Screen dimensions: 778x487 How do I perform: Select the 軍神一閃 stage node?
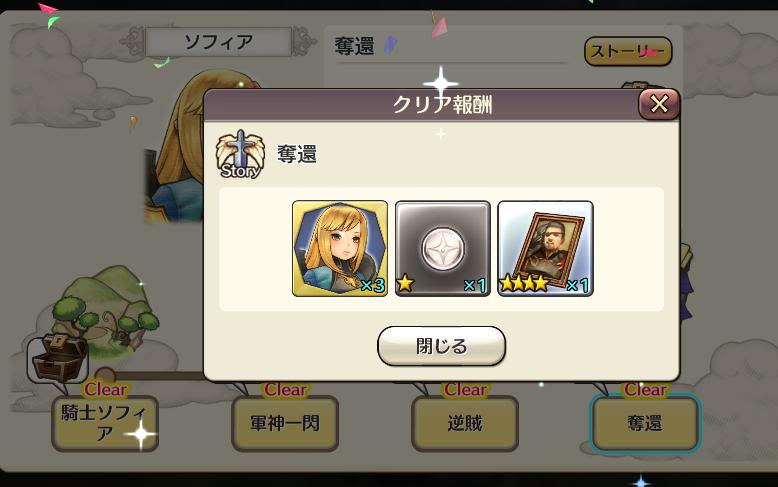pyautogui.click(x=285, y=424)
